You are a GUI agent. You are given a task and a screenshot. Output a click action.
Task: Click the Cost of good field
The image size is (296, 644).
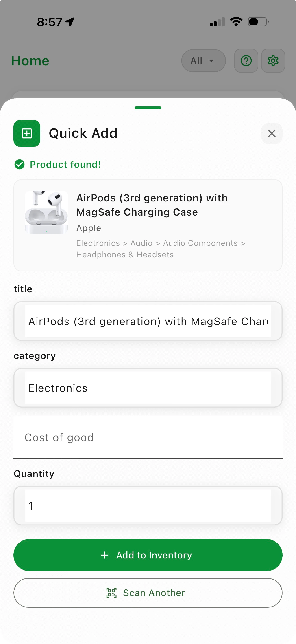coord(148,437)
